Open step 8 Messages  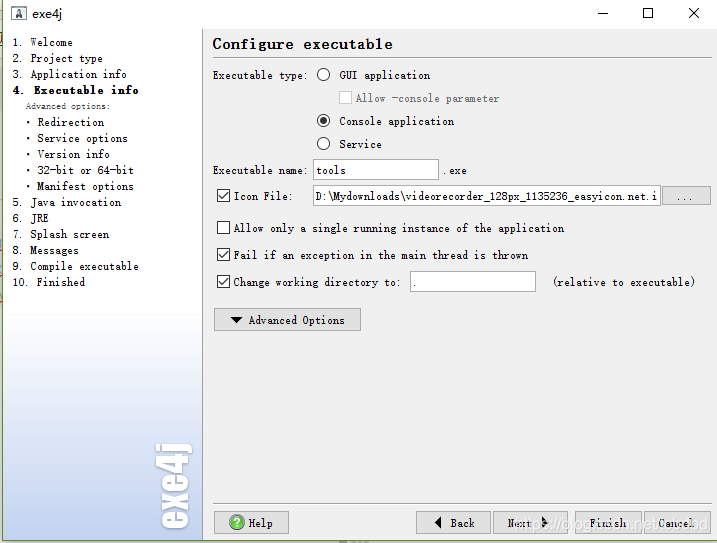(x=45, y=250)
